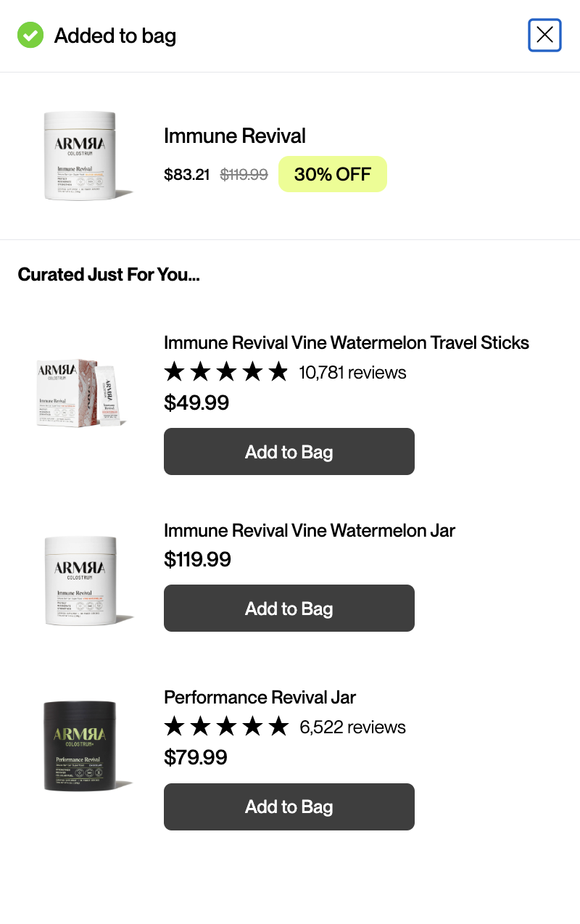Click the Immune Revival jar image
This screenshot has width=580, height=924.
click(x=81, y=155)
